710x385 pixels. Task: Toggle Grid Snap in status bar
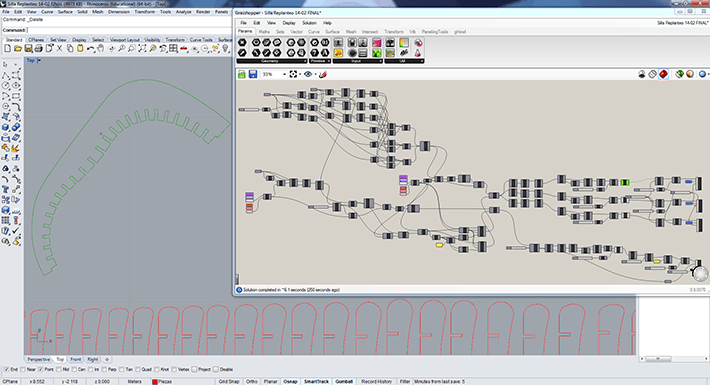coord(229,381)
